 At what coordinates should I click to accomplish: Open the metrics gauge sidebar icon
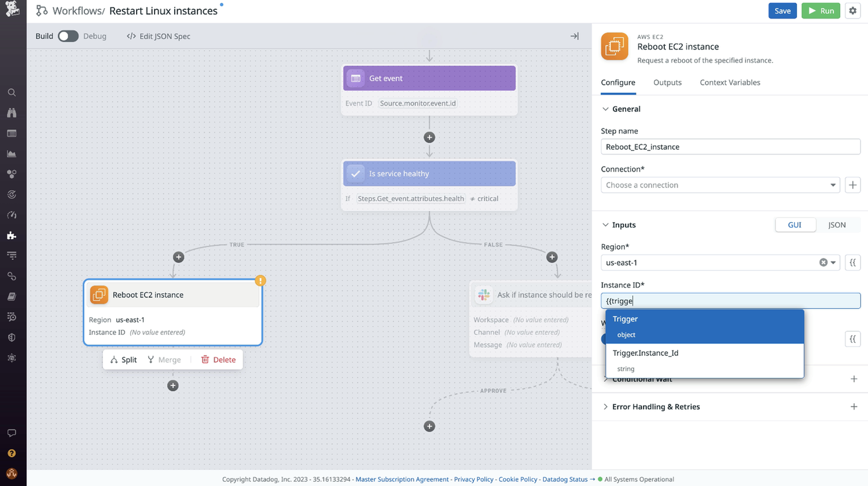12,215
